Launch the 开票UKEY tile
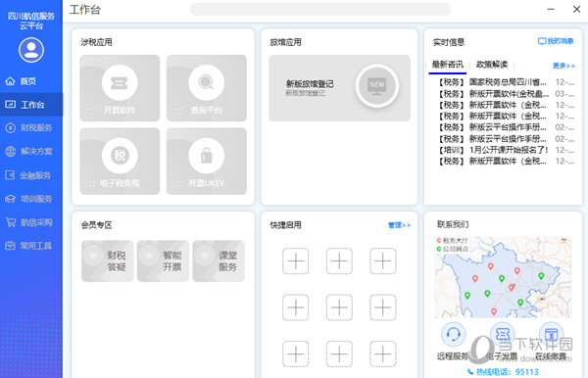Image resolution: width=588 pixels, height=378 pixels. (206, 161)
